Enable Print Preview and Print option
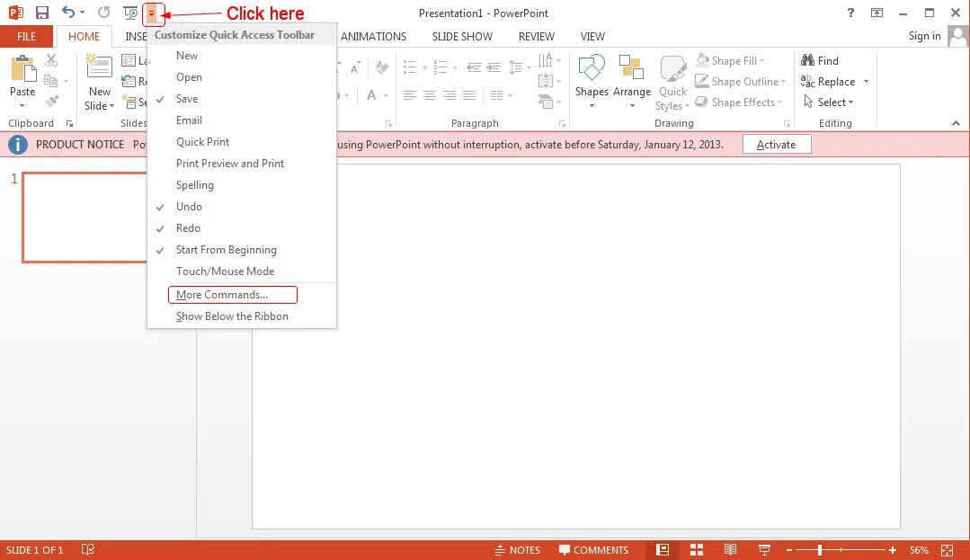This screenshot has width=970, height=560. click(x=242, y=164)
